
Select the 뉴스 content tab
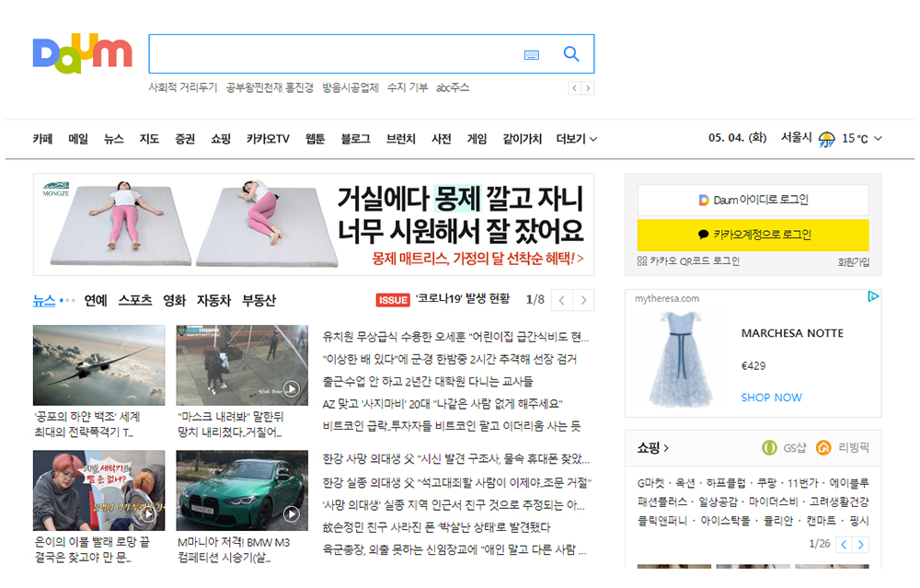tap(44, 301)
